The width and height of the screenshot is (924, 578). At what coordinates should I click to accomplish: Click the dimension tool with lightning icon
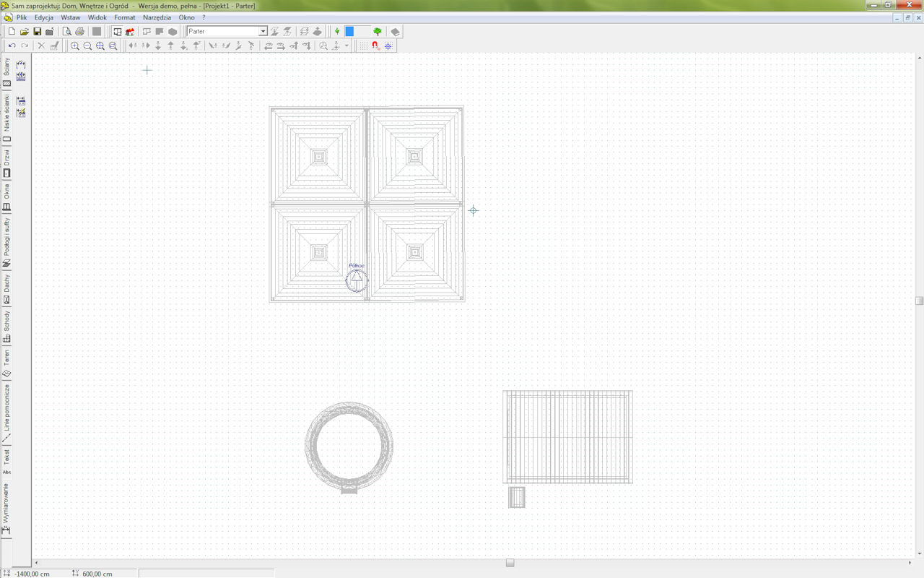pos(21,113)
